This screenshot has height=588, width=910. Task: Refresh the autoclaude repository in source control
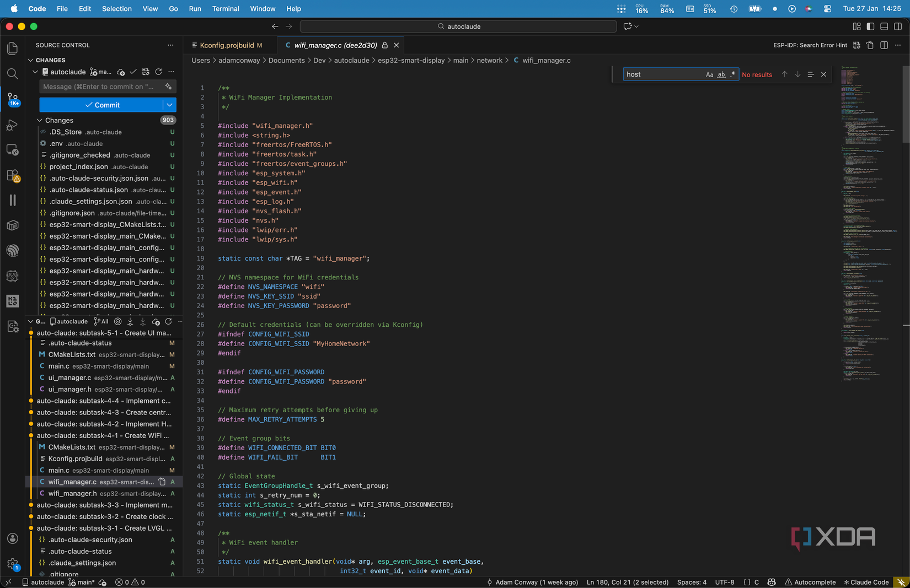click(158, 72)
